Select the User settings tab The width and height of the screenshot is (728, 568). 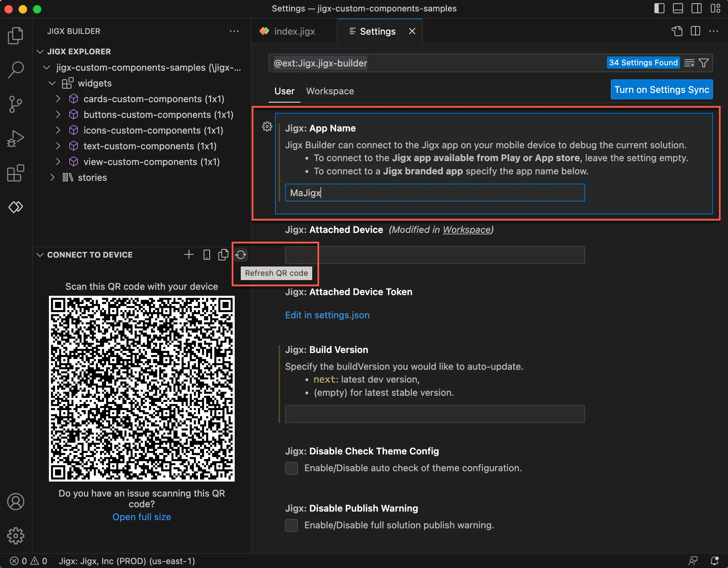[284, 91]
